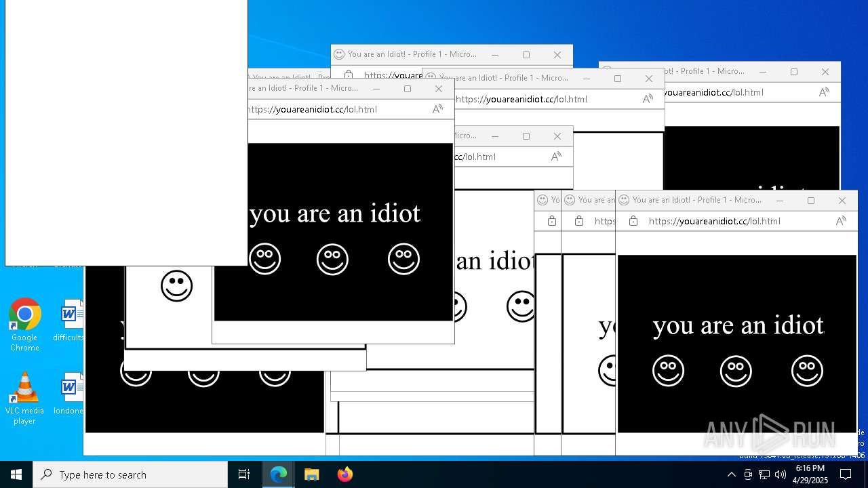Viewport: 868px width, 488px height.
Task: Open the clock showing 6:16 PM
Action: [x=810, y=474]
